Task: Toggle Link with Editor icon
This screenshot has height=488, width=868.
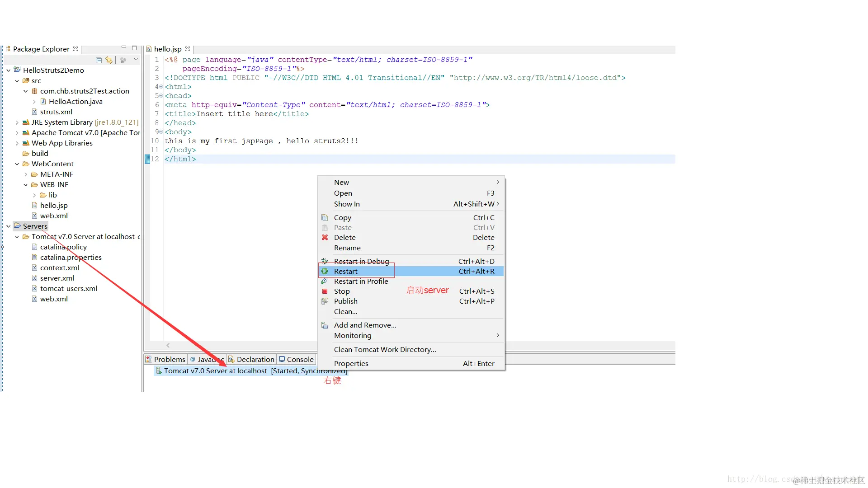Action: (x=109, y=60)
